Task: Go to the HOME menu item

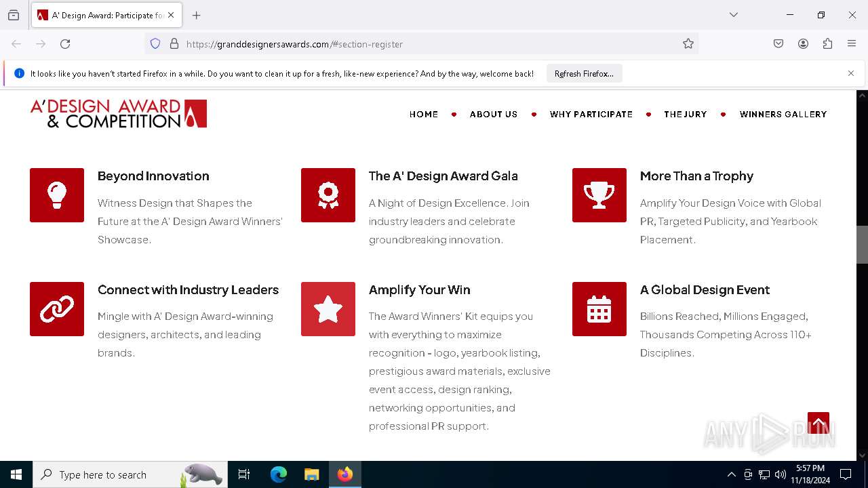Action: [424, 115]
